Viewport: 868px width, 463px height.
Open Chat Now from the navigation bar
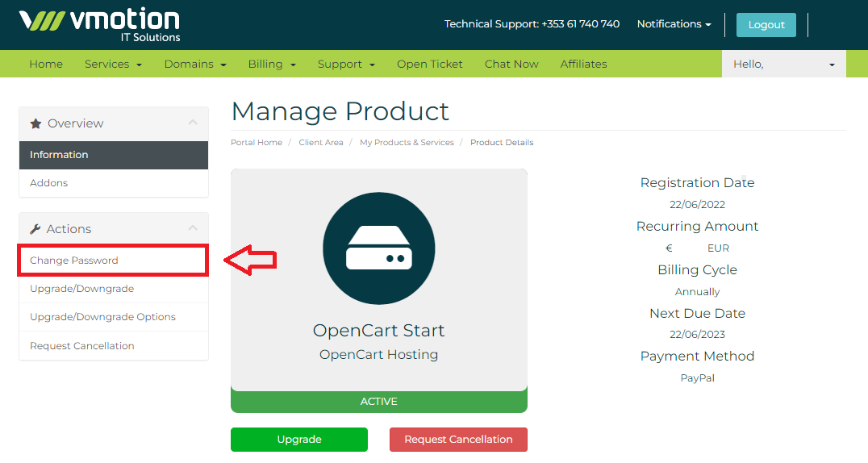[511, 64]
